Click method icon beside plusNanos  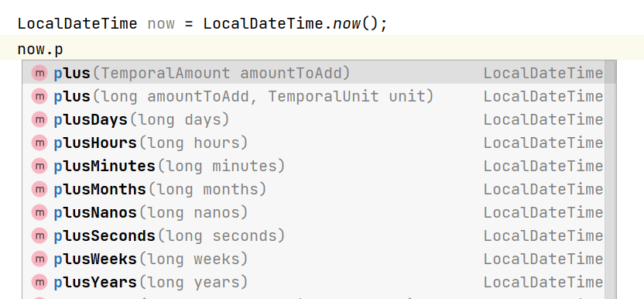[x=39, y=213]
